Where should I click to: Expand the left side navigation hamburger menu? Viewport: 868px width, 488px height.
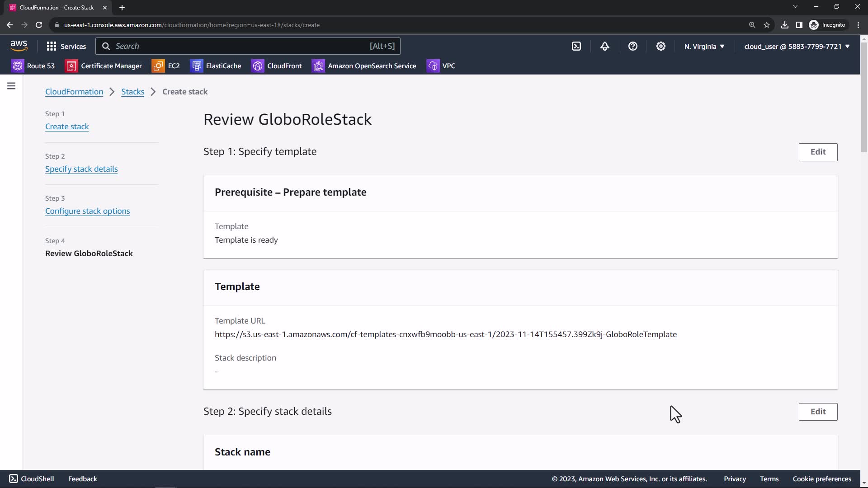click(x=11, y=86)
